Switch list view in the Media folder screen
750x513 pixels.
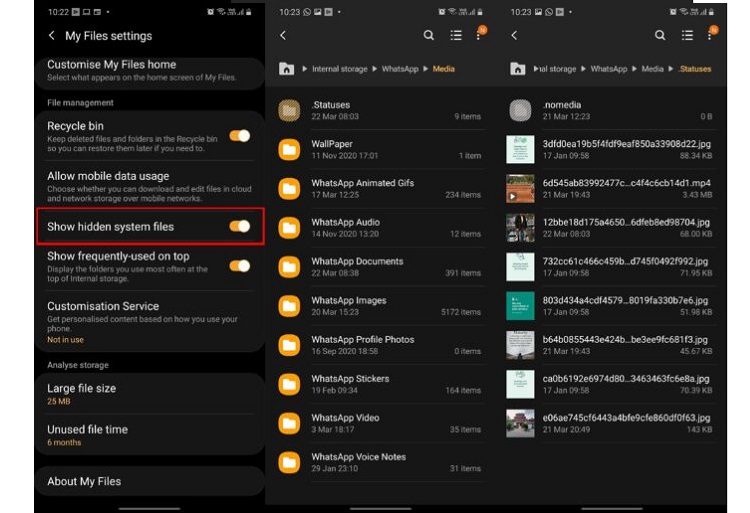[x=456, y=35]
